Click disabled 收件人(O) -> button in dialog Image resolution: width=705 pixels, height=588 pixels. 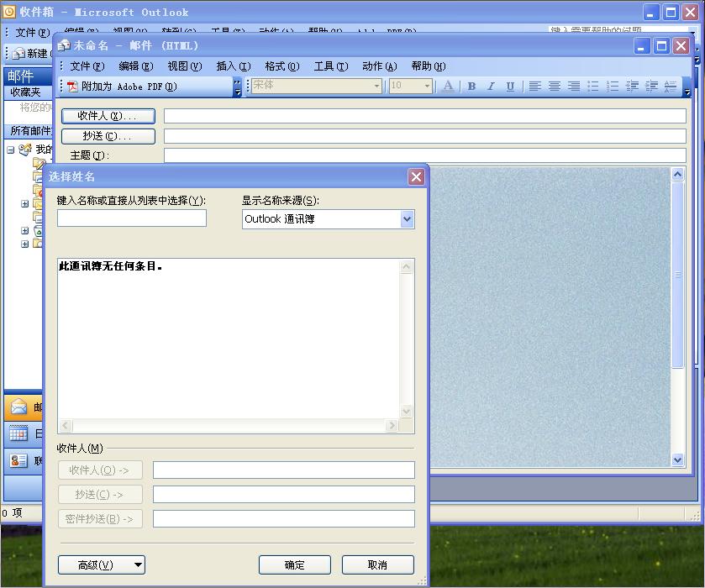click(100, 470)
